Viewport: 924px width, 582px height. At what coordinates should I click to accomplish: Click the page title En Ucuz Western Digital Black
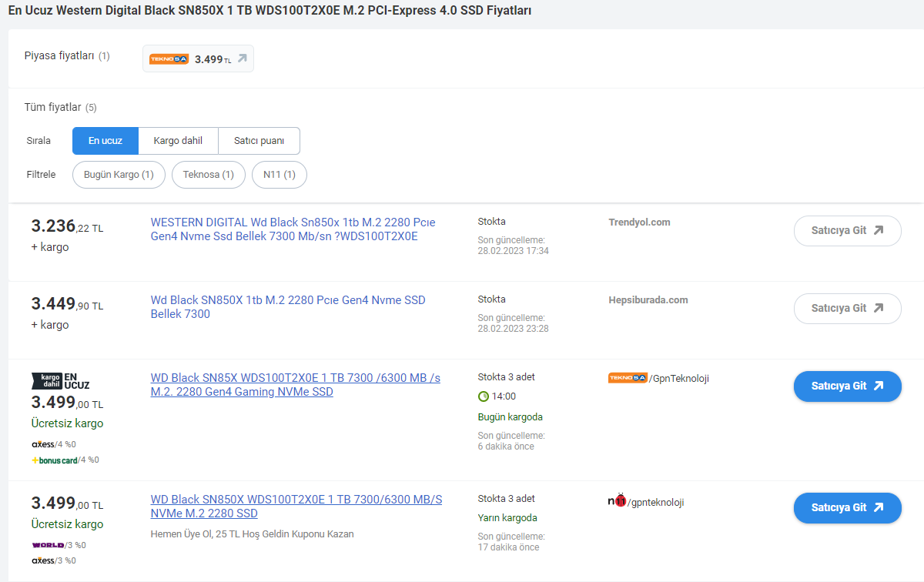[269, 11]
